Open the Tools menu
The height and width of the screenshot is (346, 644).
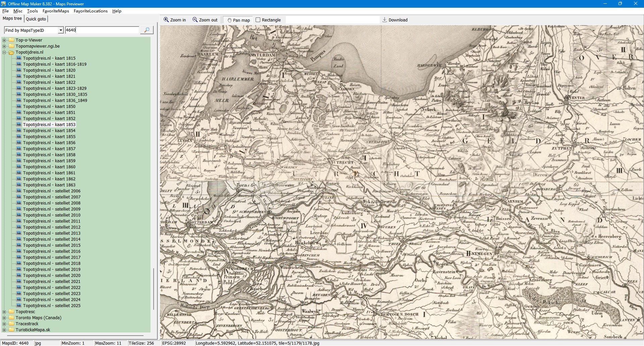coord(33,11)
